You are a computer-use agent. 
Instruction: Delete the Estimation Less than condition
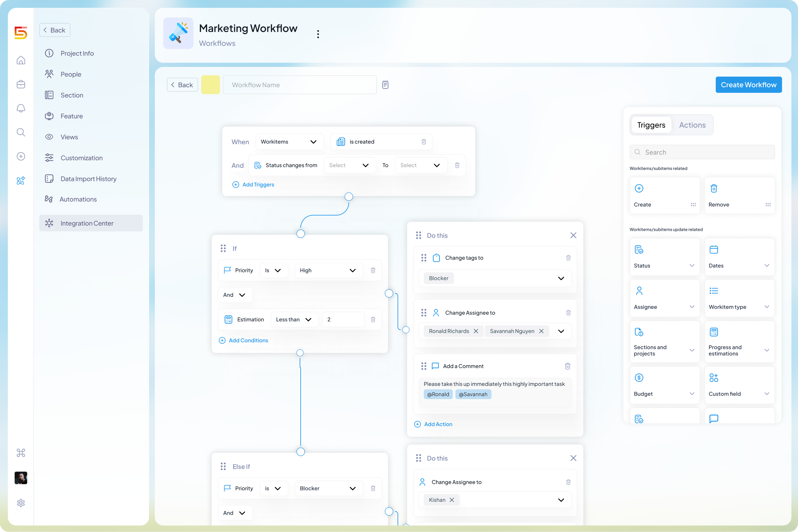point(373,319)
